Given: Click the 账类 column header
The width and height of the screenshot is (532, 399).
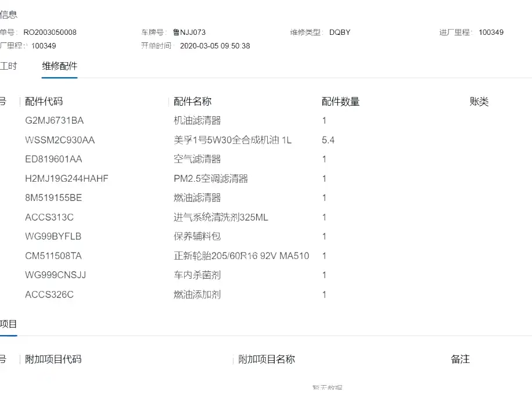Looking at the screenshot, I should point(479,101).
